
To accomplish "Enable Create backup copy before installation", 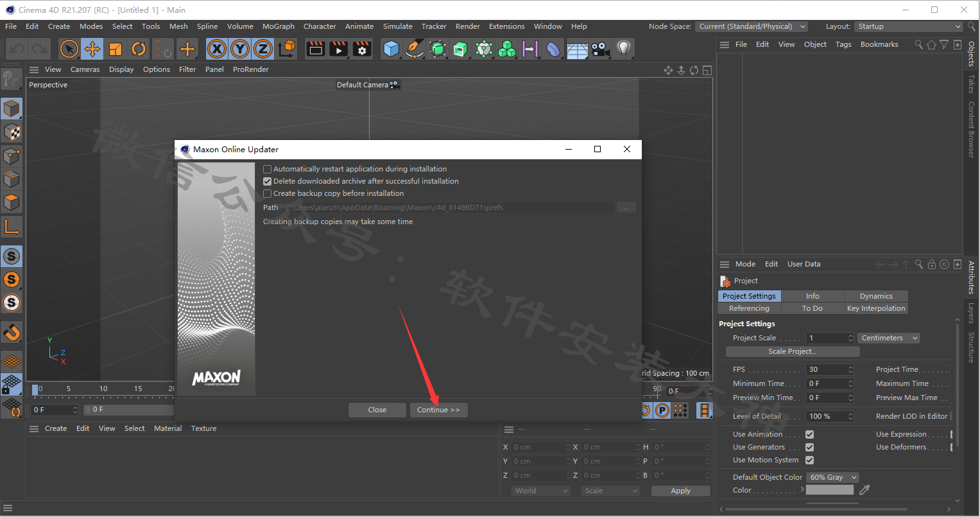I will click(268, 193).
